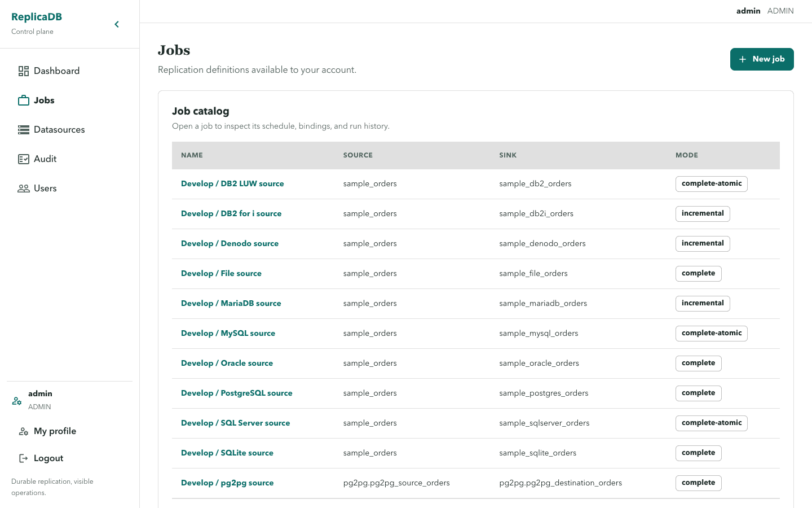Click the complete-atomic badge in MySQL row

[x=712, y=334]
